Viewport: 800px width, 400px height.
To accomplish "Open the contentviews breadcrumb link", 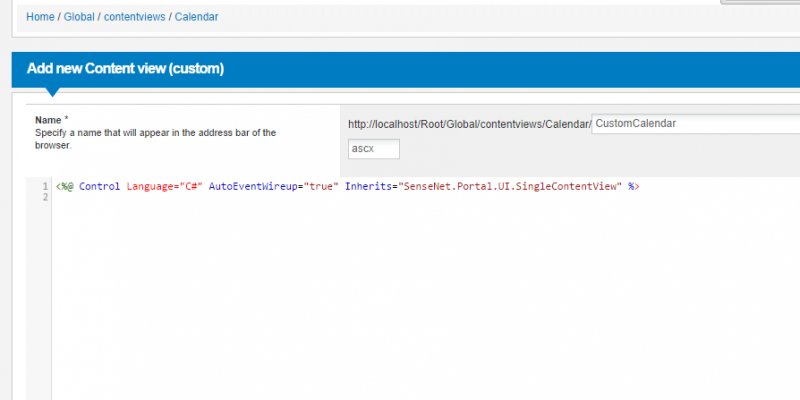I will (x=135, y=17).
